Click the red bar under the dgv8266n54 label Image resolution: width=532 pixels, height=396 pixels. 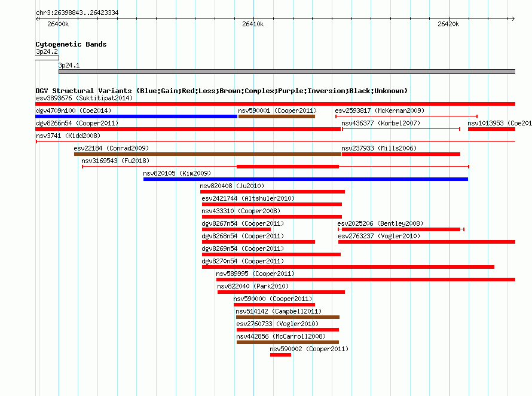click(x=188, y=129)
